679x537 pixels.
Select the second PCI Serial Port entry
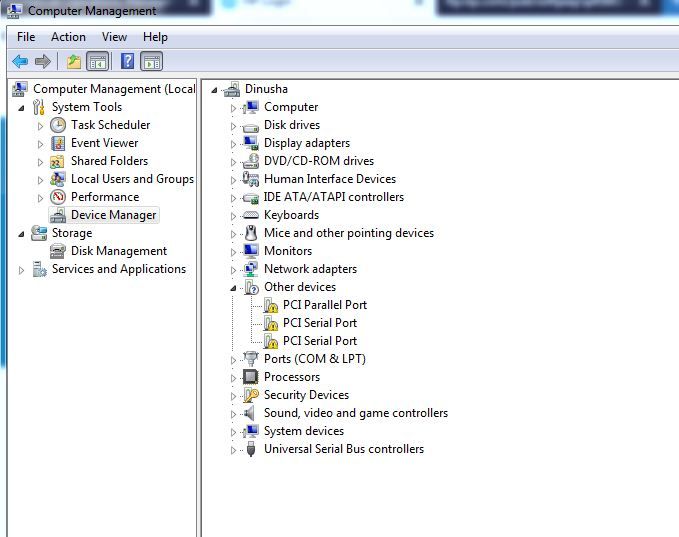(320, 341)
